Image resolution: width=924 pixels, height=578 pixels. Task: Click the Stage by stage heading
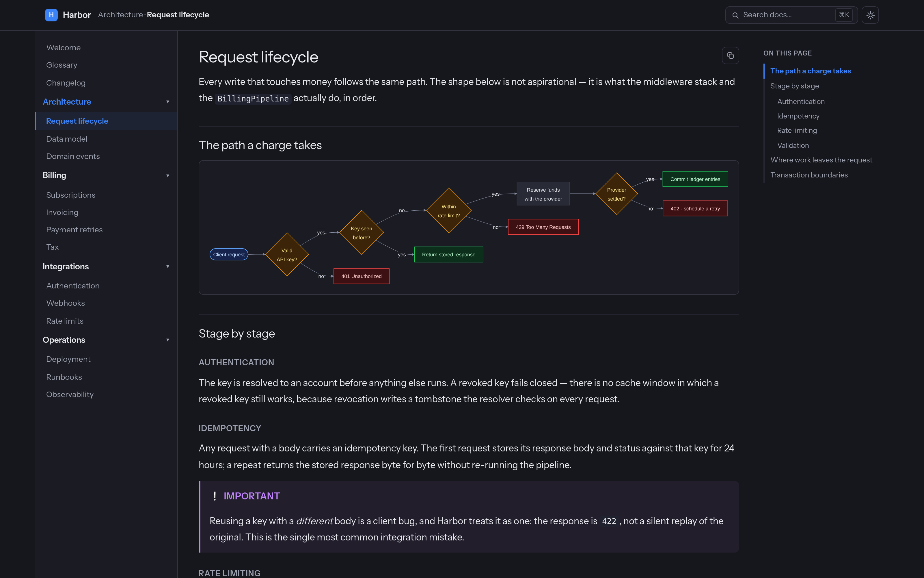[x=237, y=334]
